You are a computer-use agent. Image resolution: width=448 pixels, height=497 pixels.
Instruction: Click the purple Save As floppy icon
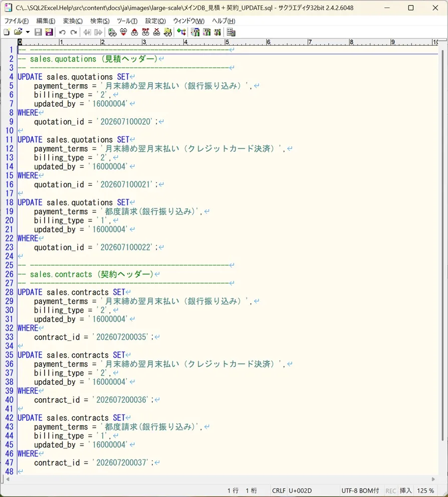tap(49, 32)
